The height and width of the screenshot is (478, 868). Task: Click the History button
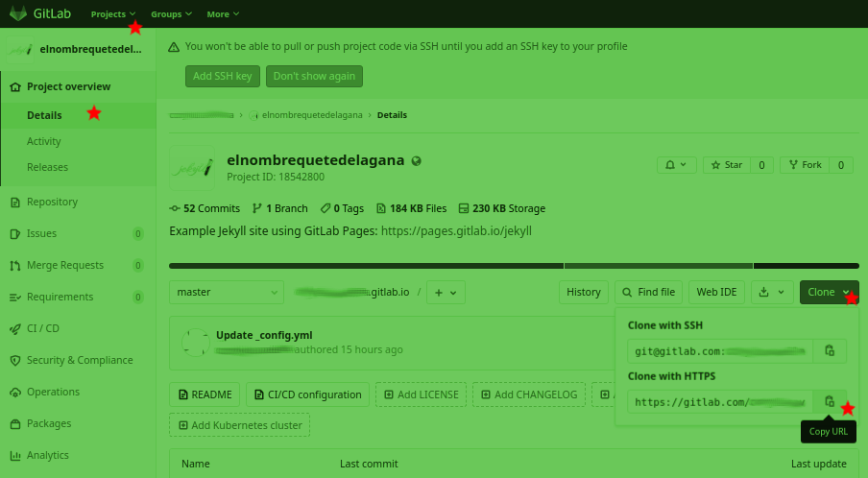584,292
